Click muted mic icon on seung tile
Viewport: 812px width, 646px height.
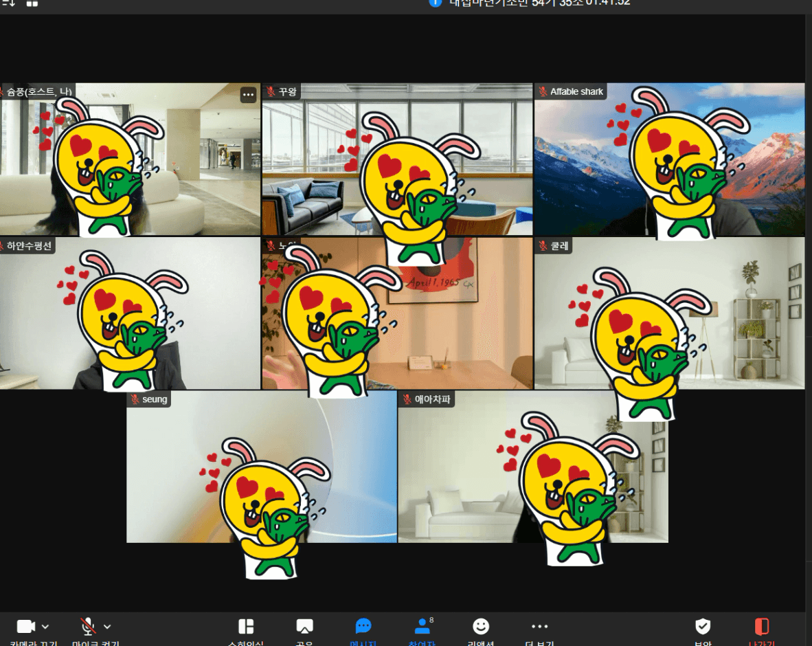pyautogui.click(x=135, y=399)
